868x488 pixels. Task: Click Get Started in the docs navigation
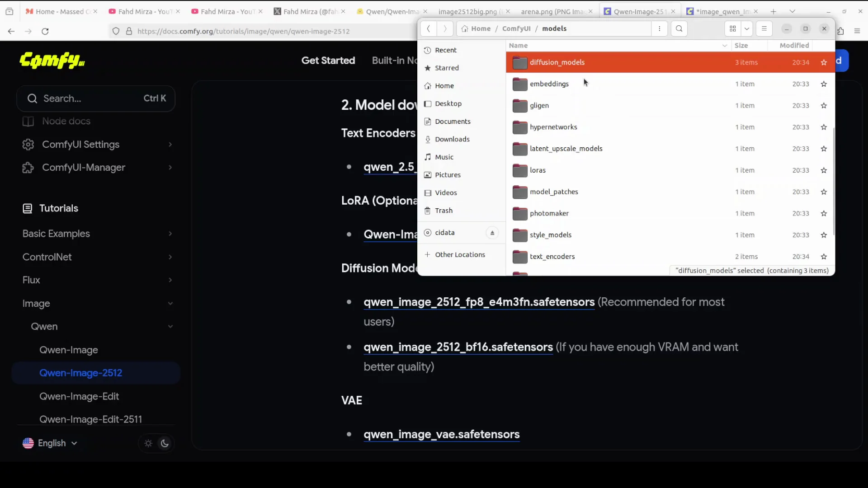pyautogui.click(x=328, y=60)
